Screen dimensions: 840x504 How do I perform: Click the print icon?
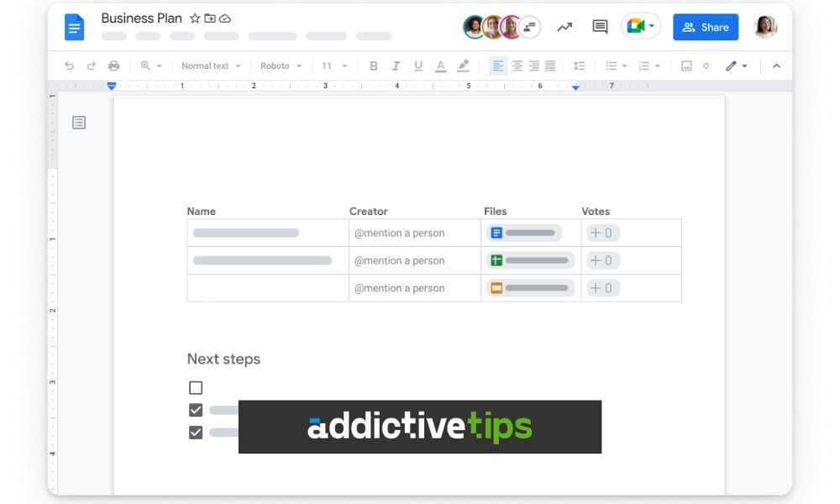click(x=113, y=66)
